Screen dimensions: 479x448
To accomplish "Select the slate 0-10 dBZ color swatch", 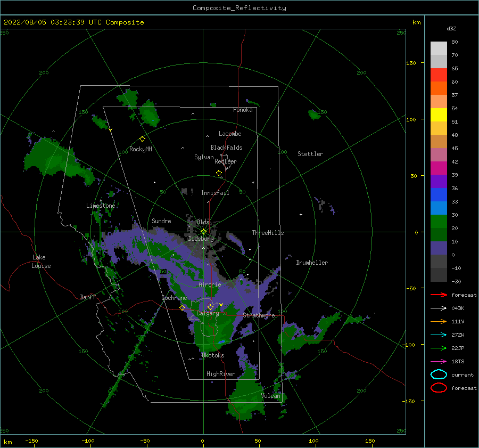I will [439, 248].
